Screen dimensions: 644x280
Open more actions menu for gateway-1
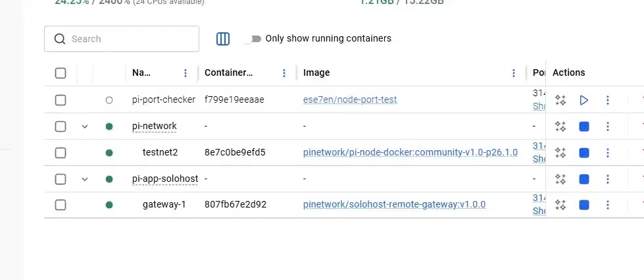pyautogui.click(x=607, y=205)
